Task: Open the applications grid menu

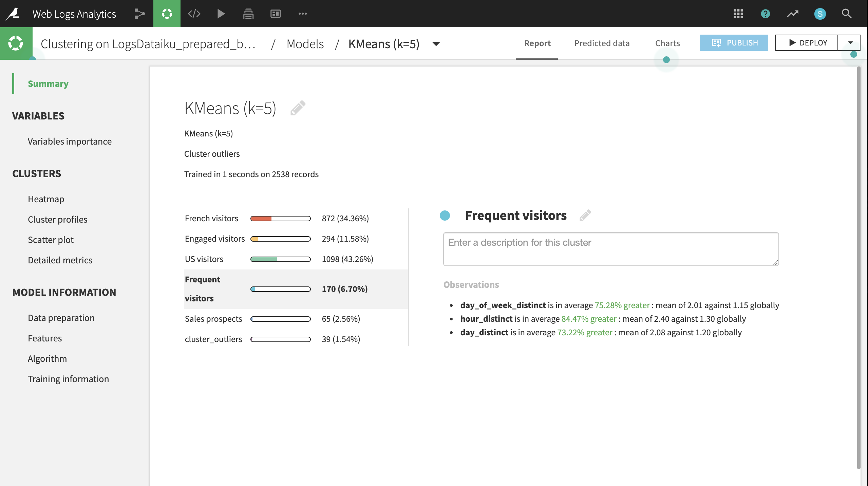Action: (738, 14)
